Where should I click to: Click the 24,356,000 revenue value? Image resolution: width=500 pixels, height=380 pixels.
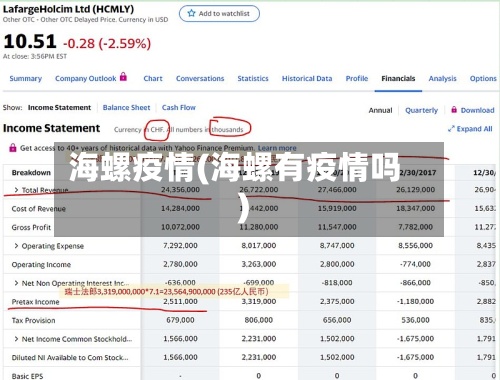point(180,190)
